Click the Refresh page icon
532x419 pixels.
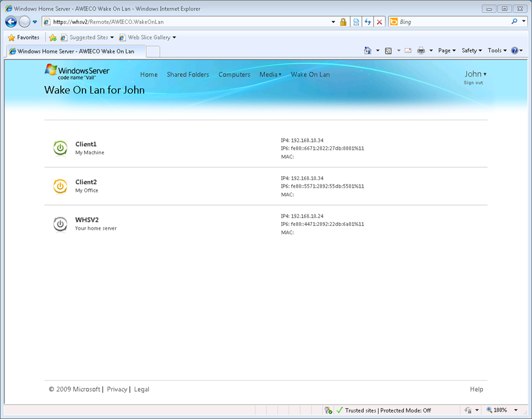pos(368,22)
